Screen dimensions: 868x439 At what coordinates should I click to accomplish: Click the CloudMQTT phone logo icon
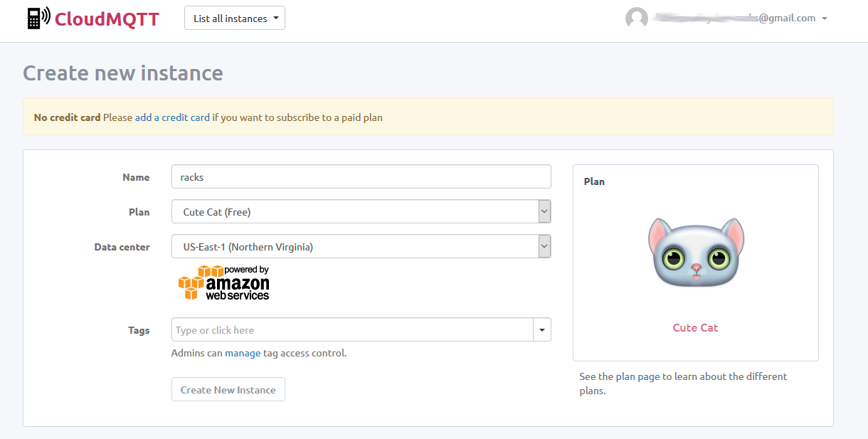point(38,18)
